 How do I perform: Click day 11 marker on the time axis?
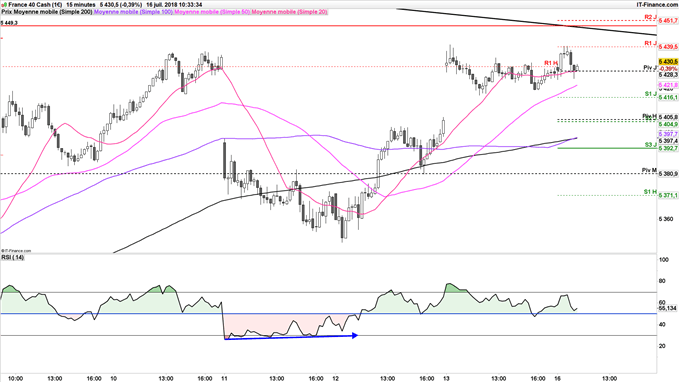[223, 378]
